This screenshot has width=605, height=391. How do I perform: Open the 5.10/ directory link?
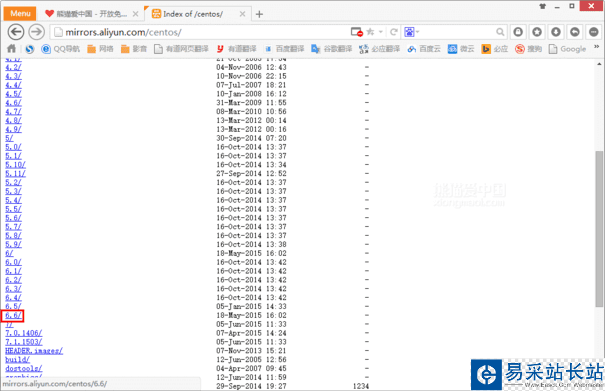pyautogui.click(x=15, y=165)
